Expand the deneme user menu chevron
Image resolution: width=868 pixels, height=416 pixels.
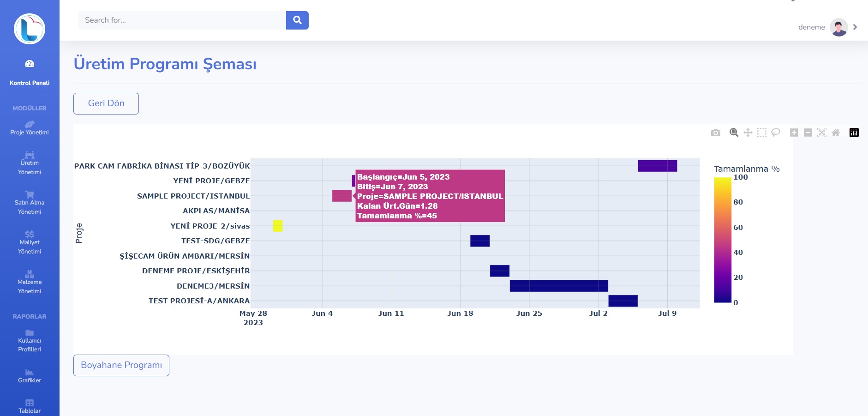coord(855,27)
